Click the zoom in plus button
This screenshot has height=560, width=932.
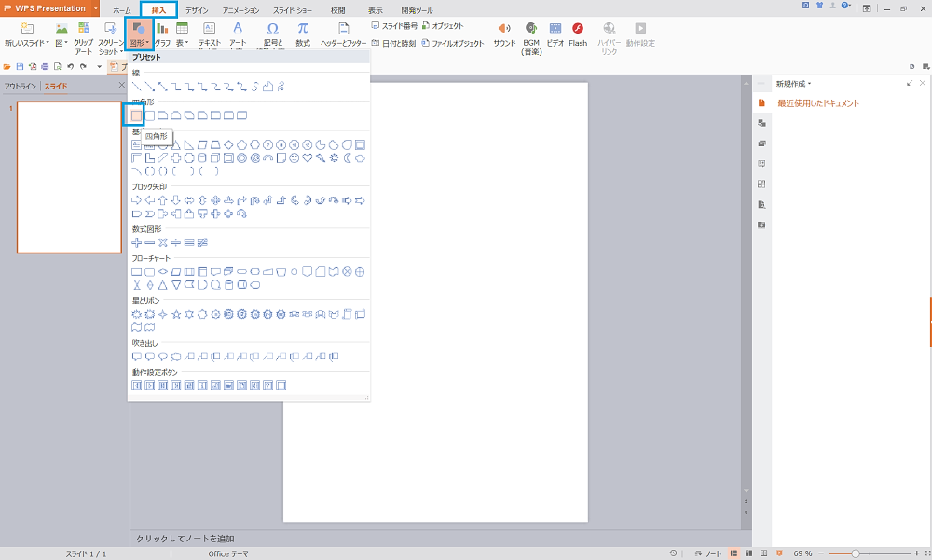pyautogui.click(x=916, y=553)
